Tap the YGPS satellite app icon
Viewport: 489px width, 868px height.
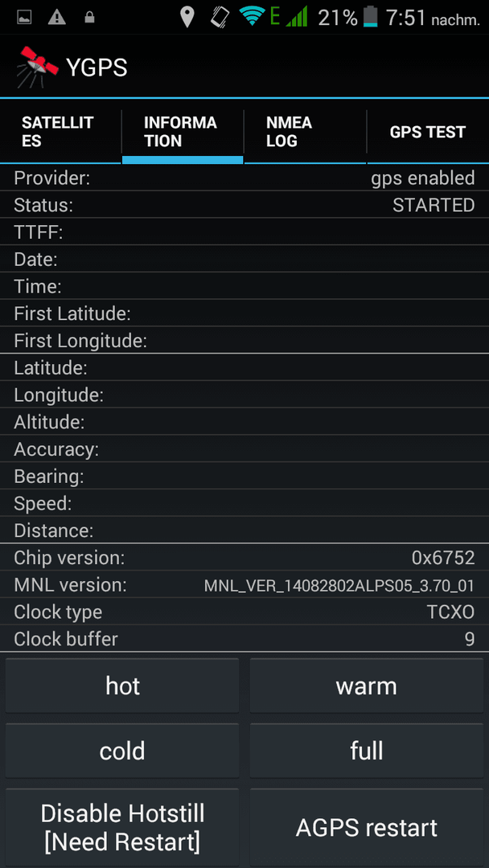tap(37, 67)
